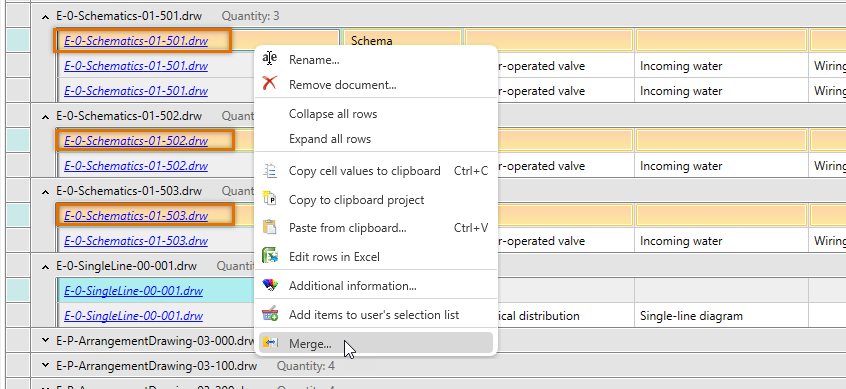Click the Copy cell values to clipboard icon

[269, 171]
